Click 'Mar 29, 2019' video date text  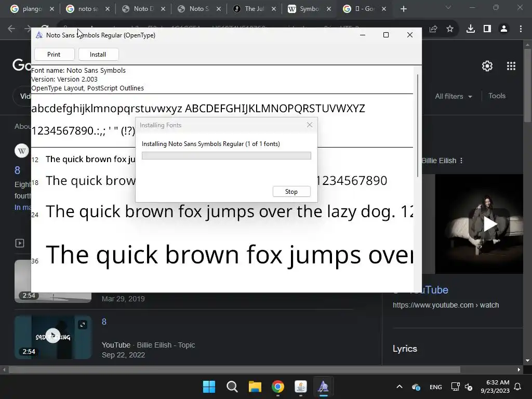(123, 299)
